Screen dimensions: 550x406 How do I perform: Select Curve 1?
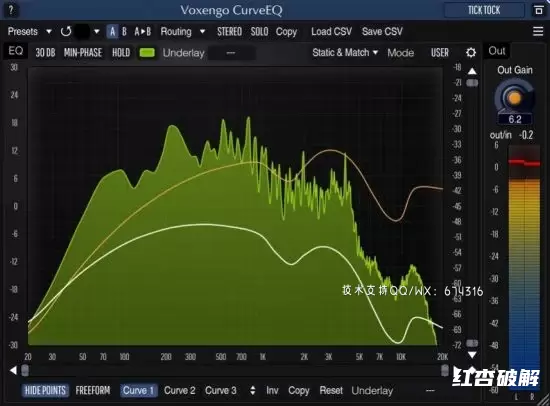(138, 390)
